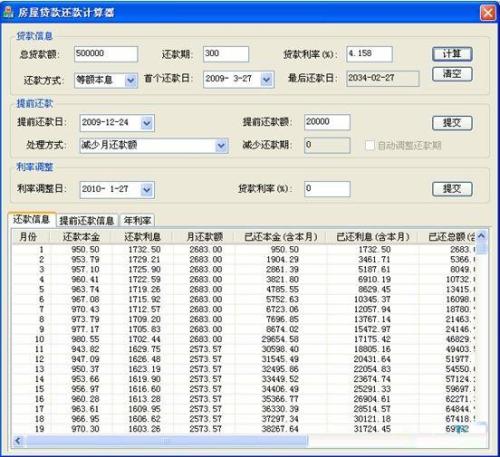
Task: Select the cell 30121.18 in month 18
Action: [x=372, y=419]
